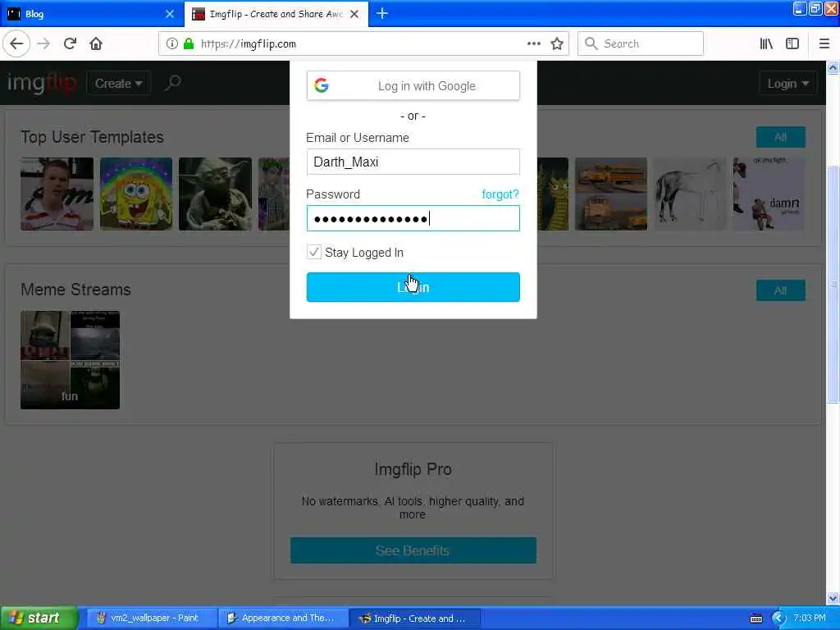
Task: Switch to Appearance and Themes taskbar item
Action: [283, 619]
